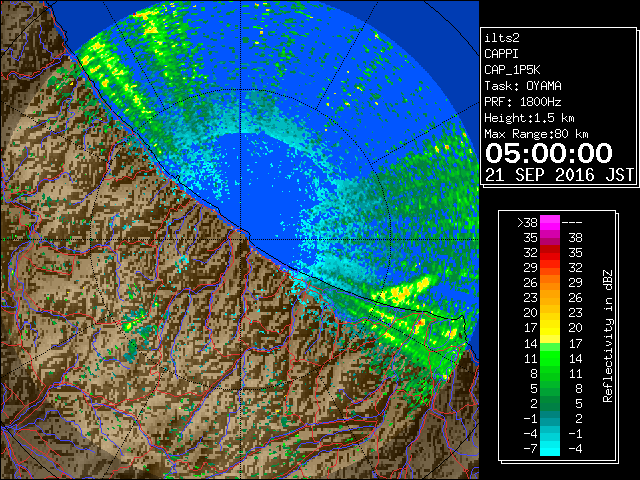Click the large 05:00:00 timestamp
The width and height of the screenshot is (640, 480).
(x=549, y=153)
